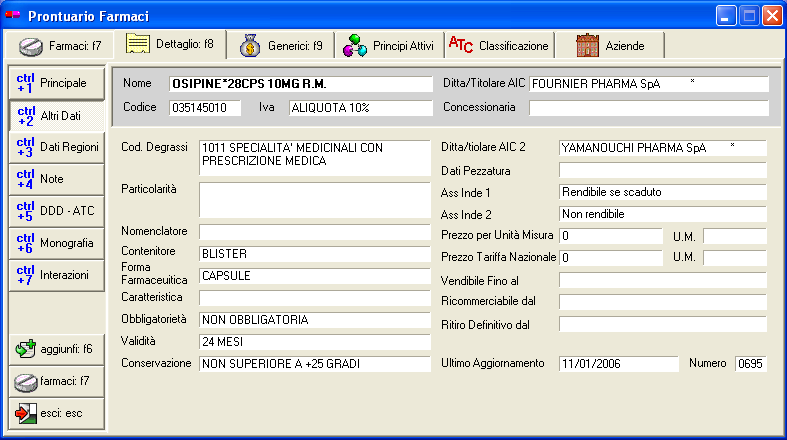Click the Principale ctrl+1 side button
The width and height of the screenshot is (787, 440).
point(56,82)
